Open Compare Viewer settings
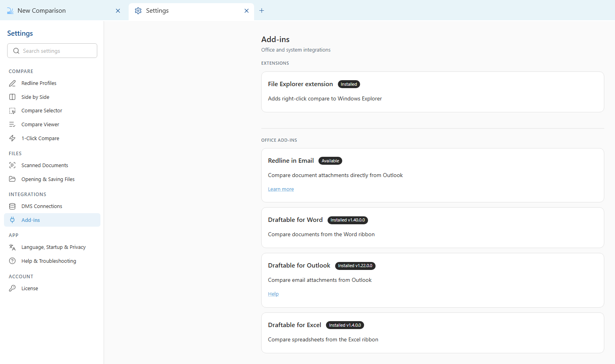Image resolution: width=615 pixels, height=364 pixels. coord(52,125)
